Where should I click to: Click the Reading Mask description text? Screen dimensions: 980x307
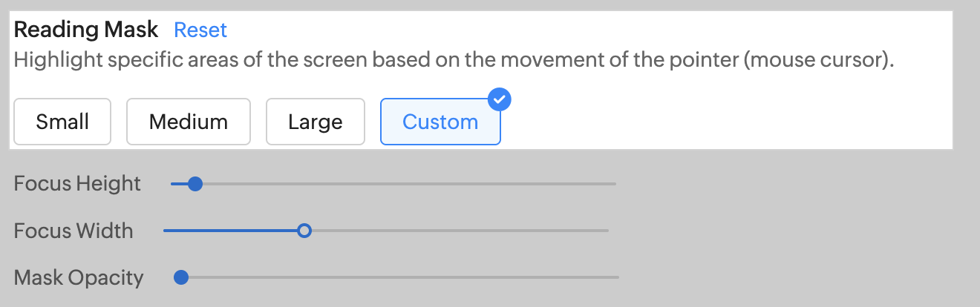[453, 61]
